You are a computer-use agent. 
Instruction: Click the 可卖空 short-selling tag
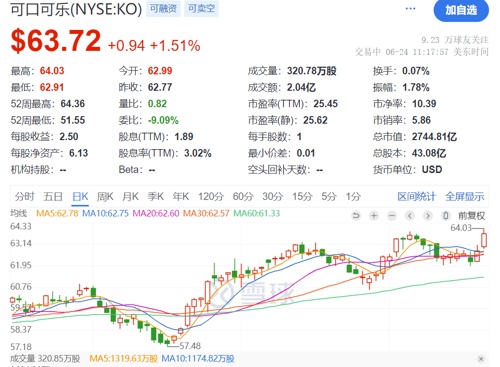[201, 9]
